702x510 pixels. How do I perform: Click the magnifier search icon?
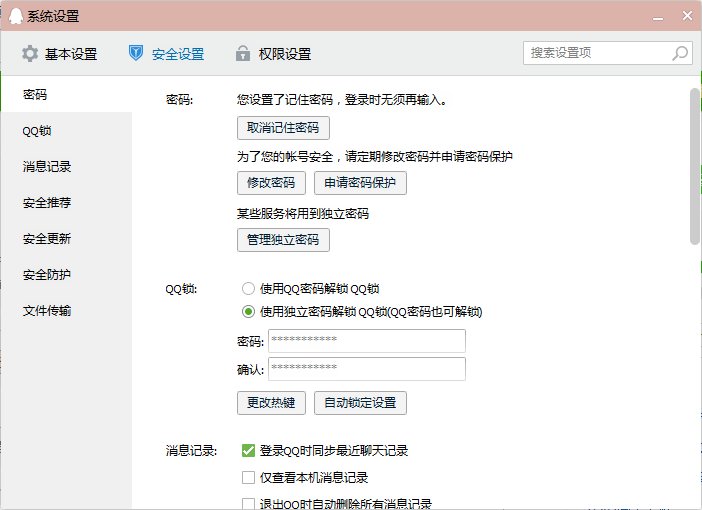680,53
